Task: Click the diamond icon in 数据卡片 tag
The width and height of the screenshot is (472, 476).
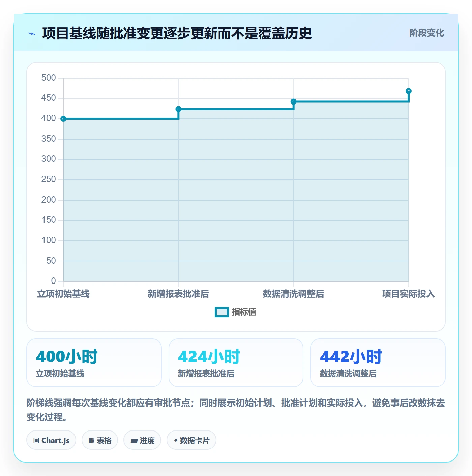Action: tap(176, 440)
